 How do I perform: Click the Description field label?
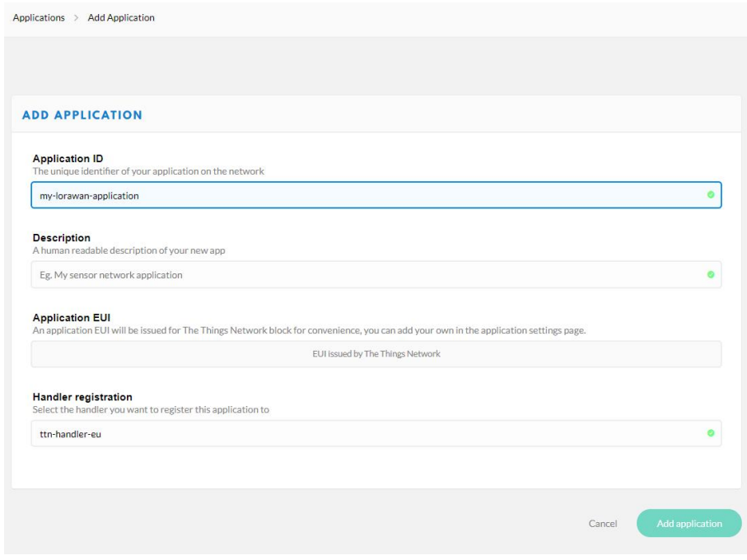(62, 238)
